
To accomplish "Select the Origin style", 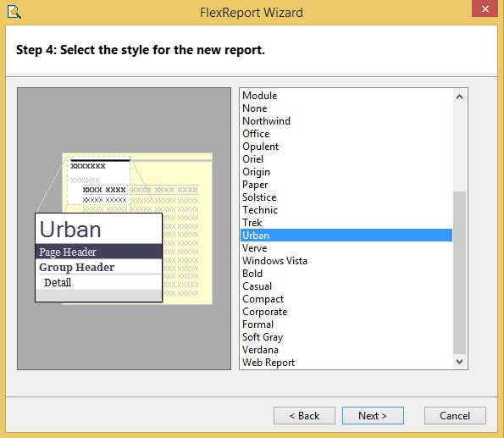I will (346, 172).
